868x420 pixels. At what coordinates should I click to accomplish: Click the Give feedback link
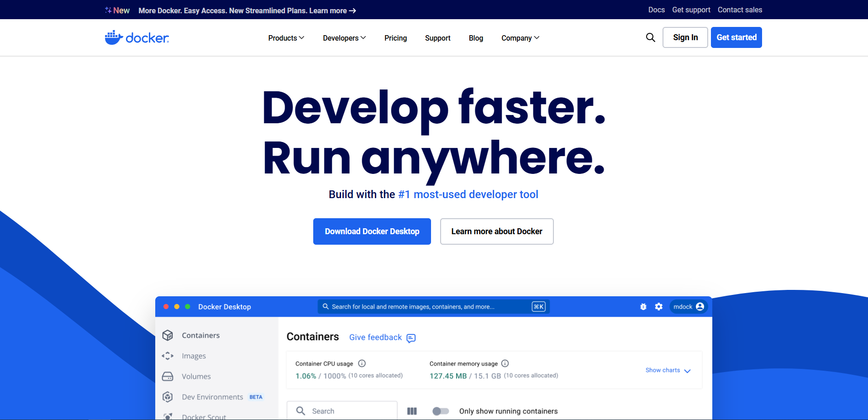point(375,337)
